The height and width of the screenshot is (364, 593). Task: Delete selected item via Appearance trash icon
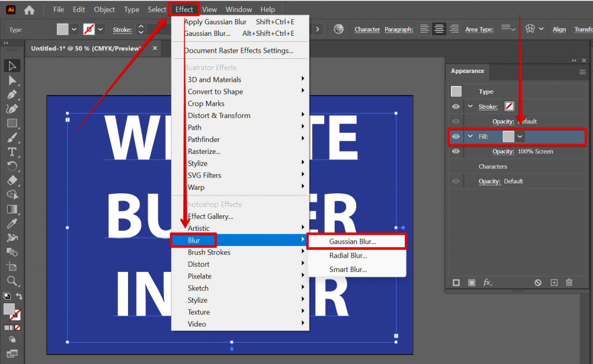point(569,282)
